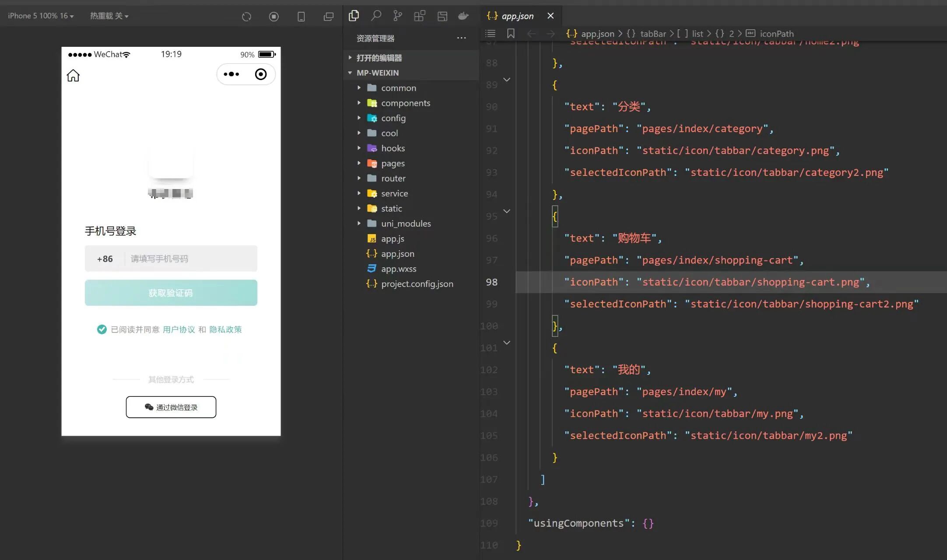The image size is (947, 560).
Task: Open the extensions blocks icon
Action: point(419,16)
